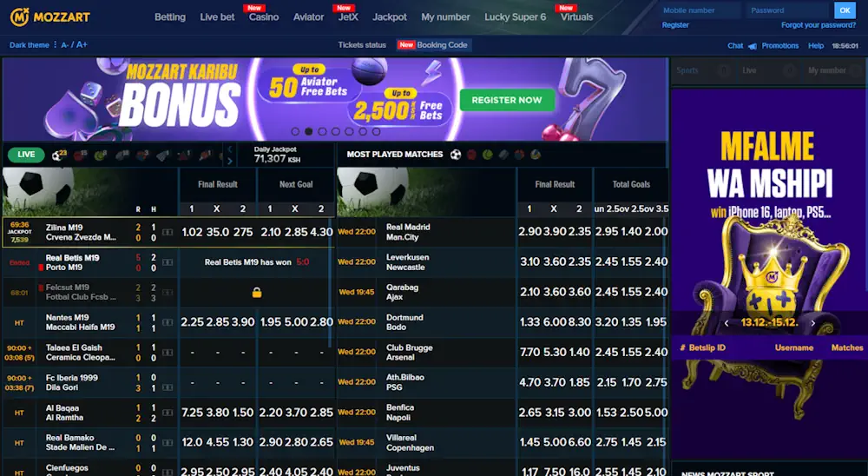The image size is (868, 476).
Task: Open stats icon for Al Baqaa match
Action: pyautogui.click(x=168, y=413)
